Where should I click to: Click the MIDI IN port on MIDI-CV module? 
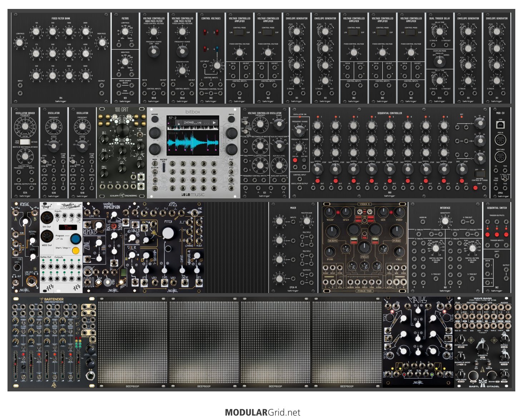click(500, 140)
